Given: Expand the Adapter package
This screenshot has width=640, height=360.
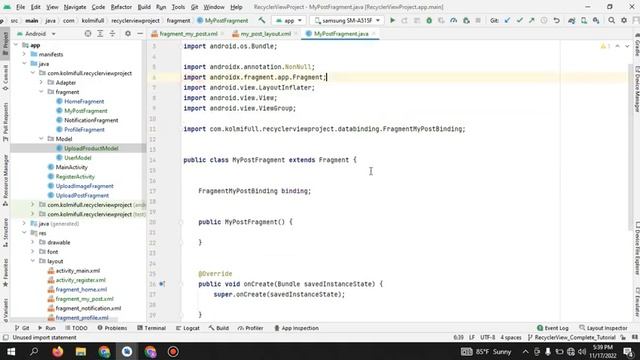Looking at the screenshot, I should (x=41, y=82).
